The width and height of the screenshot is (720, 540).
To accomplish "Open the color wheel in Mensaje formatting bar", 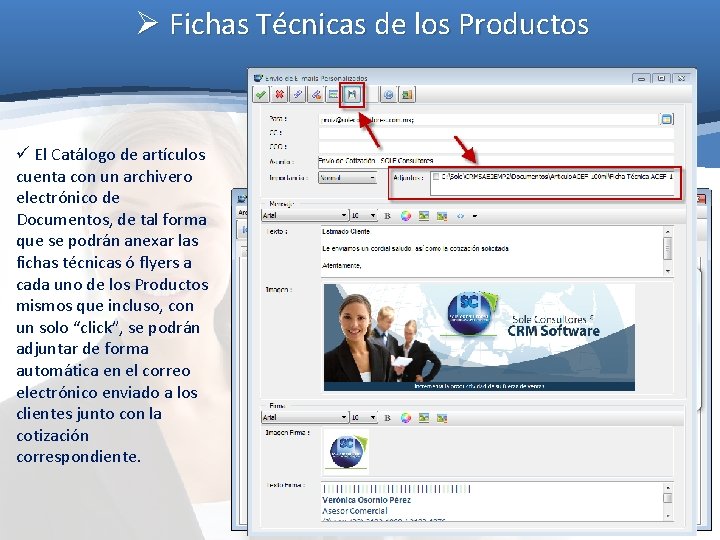I will point(405,216).
